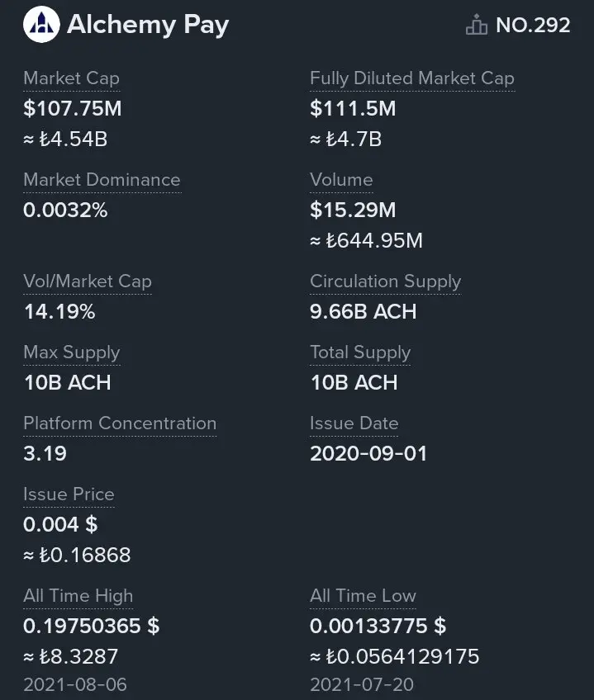Click the Max Supply label
This screenshot has width=594, height=700.
pyautogui.click(x=72, y=352)
